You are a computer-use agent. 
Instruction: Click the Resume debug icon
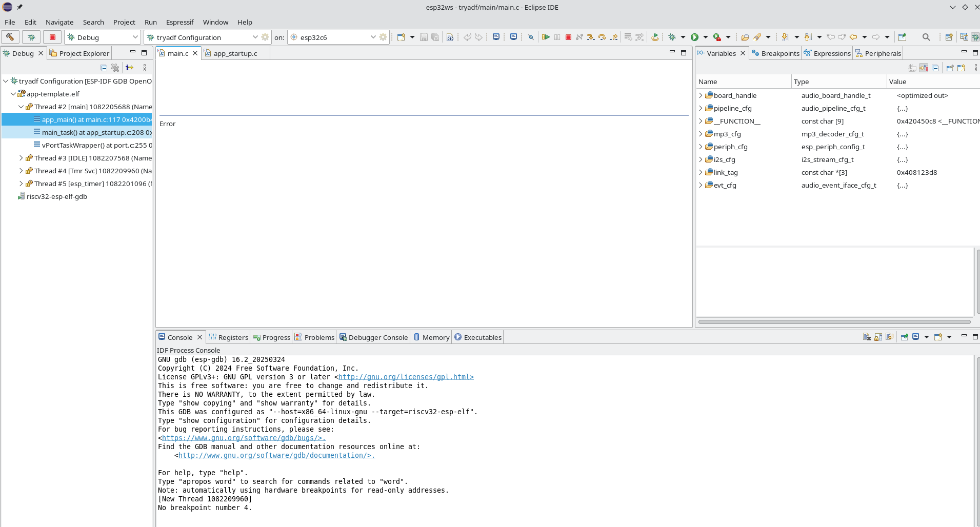tap(546, 37)
